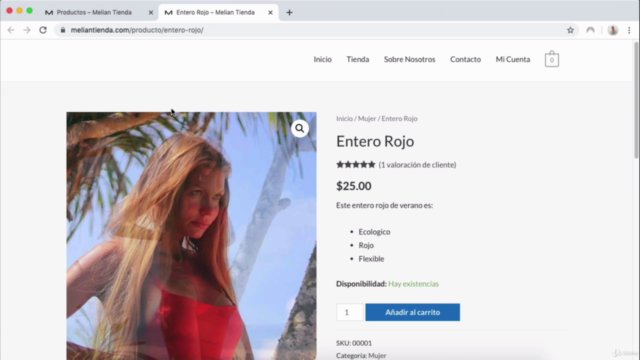The image size is (640, 360).
Task: Close the Productos – Melian Tienda tab
Action: pyautogui.click(x=151, y=12)
